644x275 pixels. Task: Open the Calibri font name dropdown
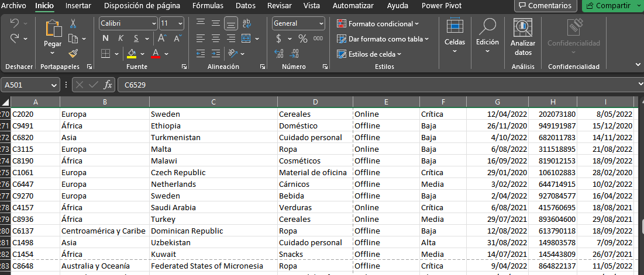tap(129, 23)
